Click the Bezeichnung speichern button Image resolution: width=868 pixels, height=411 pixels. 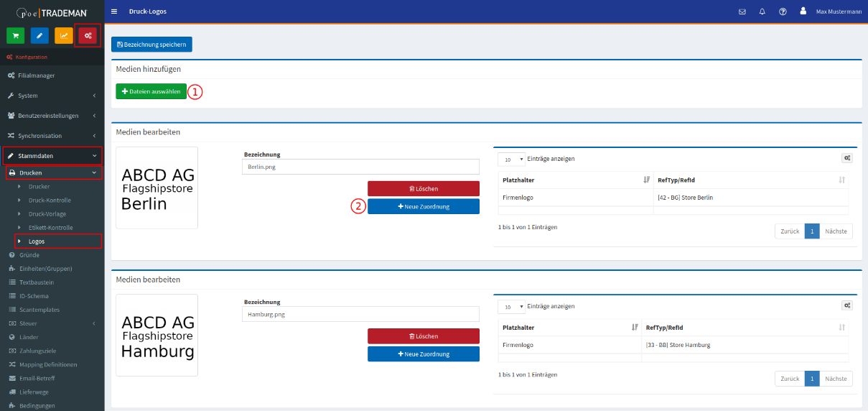(151, 45)
